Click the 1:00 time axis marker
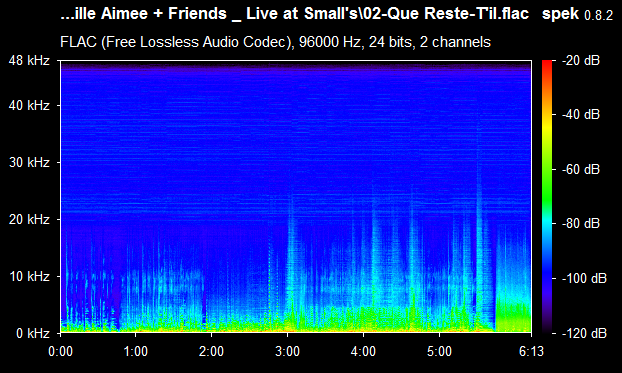This screenshot has height=373, width=622. 136,351
